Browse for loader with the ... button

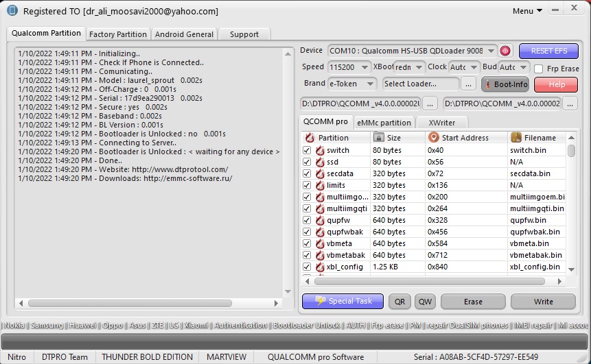[468, 84]
